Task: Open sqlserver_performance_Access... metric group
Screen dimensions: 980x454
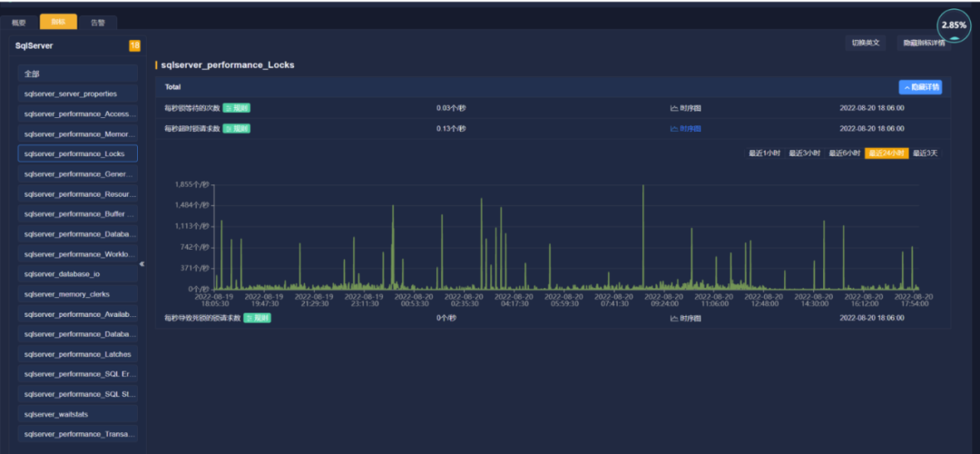Action: pos(77,113)
